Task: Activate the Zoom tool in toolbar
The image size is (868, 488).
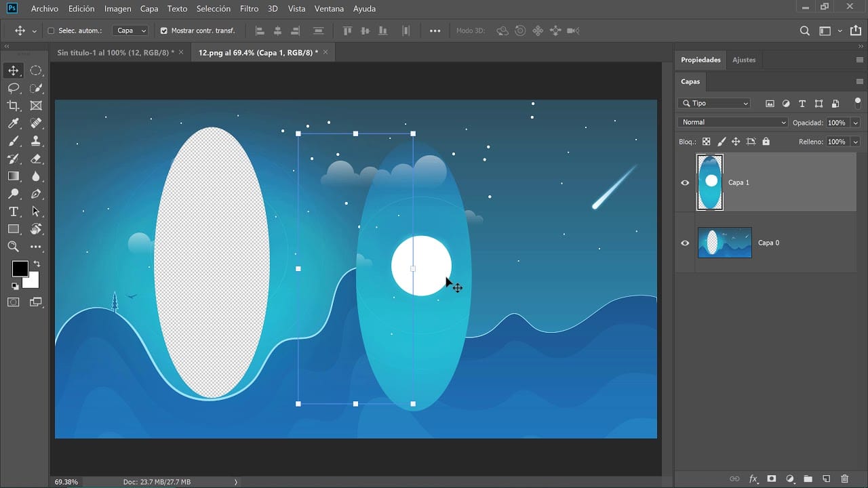Action: tap(14, 247)
